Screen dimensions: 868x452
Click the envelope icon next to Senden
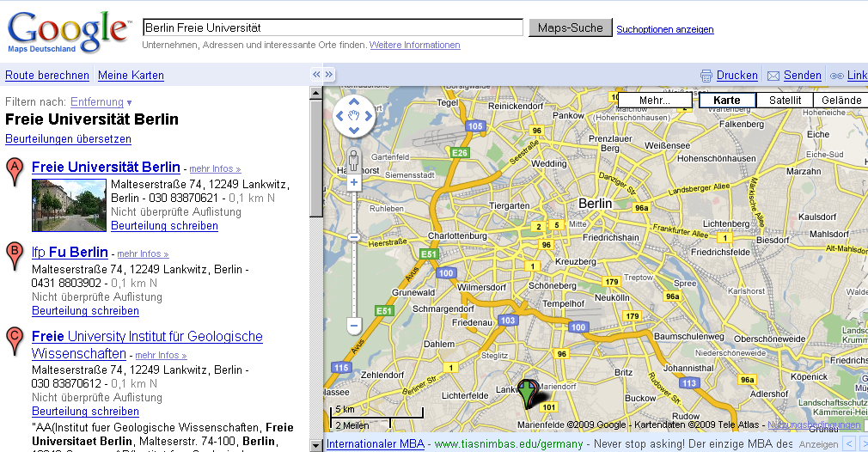tap(773, 76)
